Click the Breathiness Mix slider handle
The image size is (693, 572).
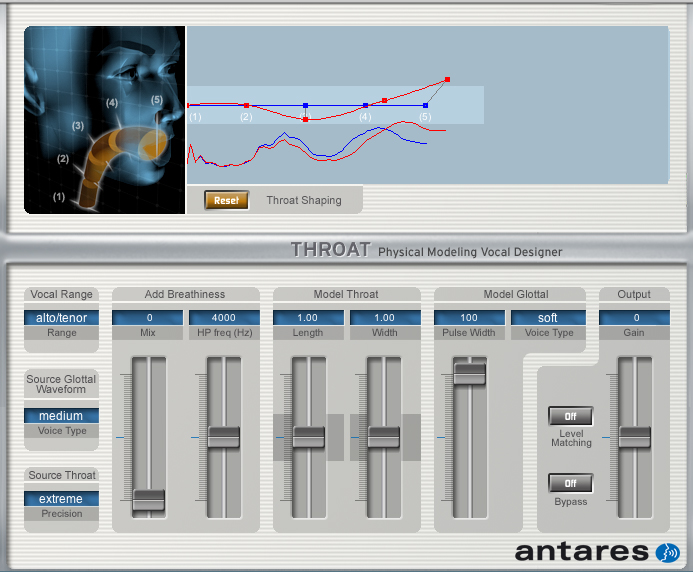coord(150,498)
